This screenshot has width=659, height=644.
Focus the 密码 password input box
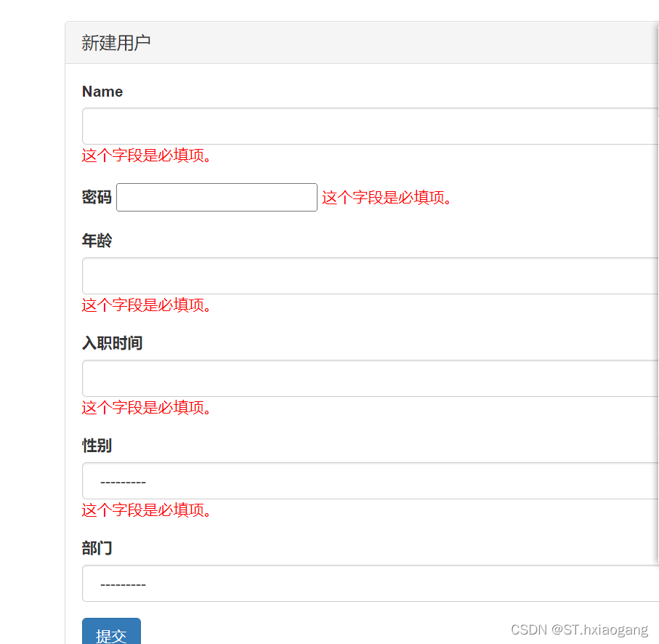point(217,197)
